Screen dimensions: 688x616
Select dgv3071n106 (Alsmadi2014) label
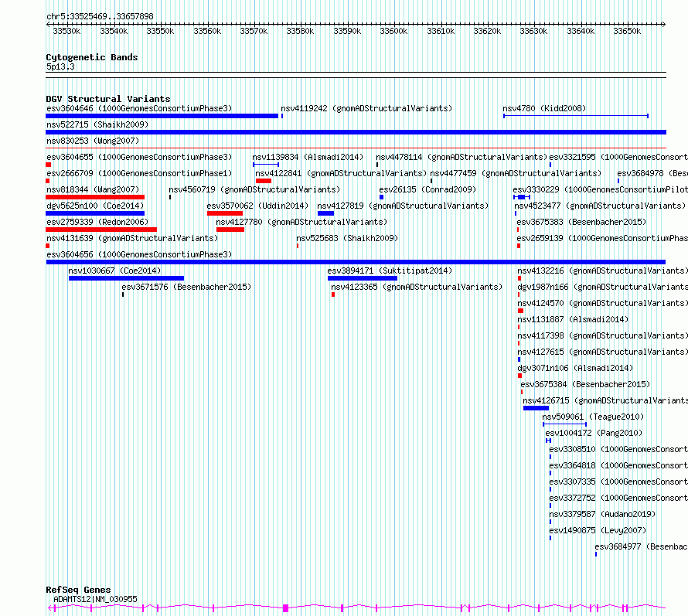tap(575, 368)
